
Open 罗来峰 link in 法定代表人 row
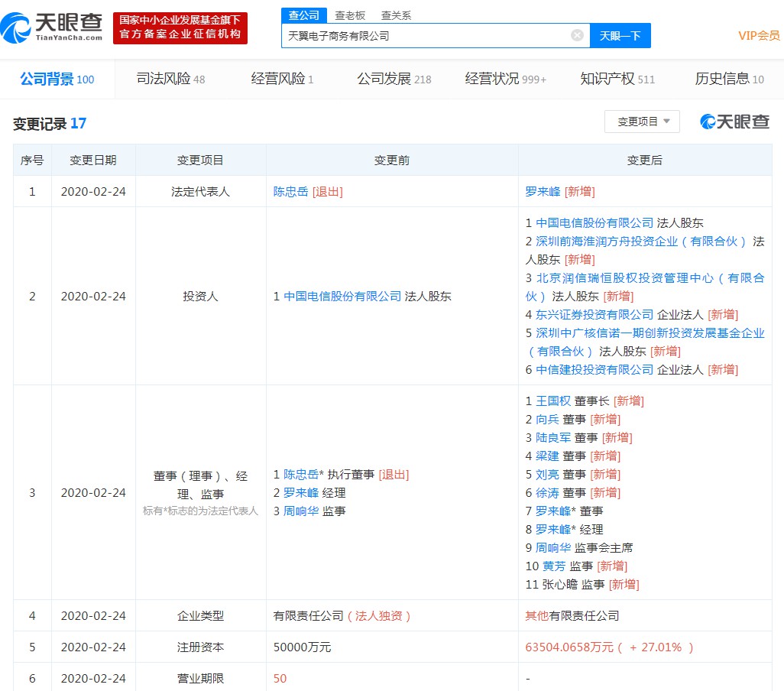pyautogui.click(x=543, y=192)
